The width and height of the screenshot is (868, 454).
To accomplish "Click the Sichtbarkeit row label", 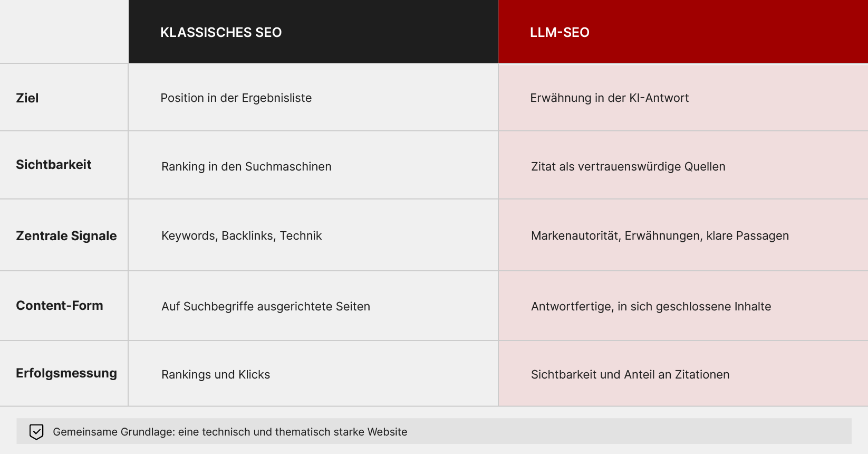I will [54, 165].
